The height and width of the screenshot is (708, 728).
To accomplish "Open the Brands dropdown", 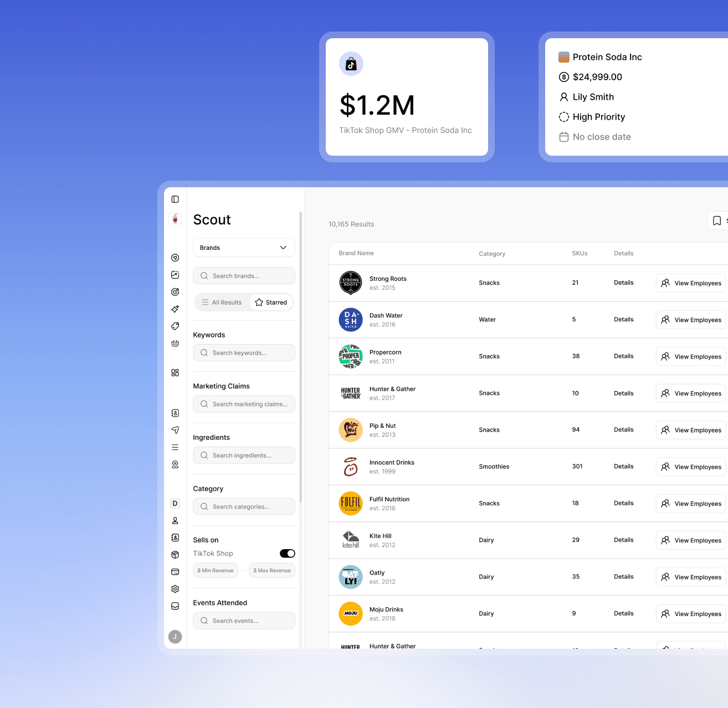I will pos(244,248).
